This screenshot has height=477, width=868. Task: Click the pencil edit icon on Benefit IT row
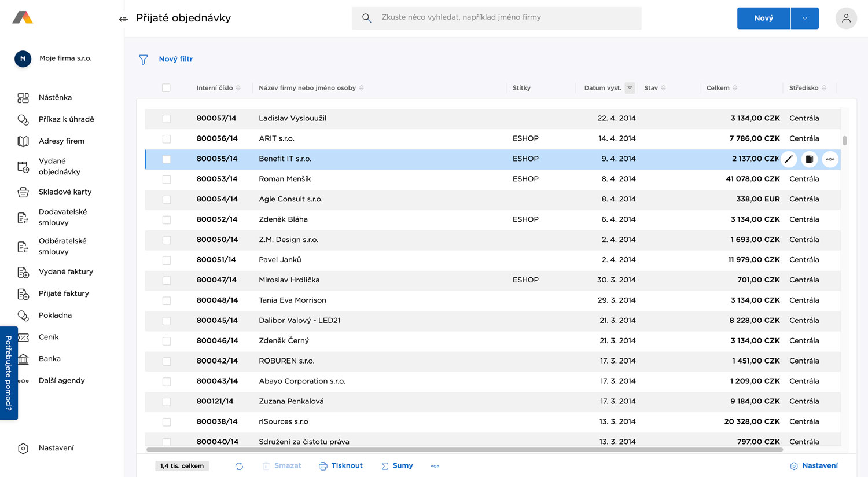(x=789, y=159)
